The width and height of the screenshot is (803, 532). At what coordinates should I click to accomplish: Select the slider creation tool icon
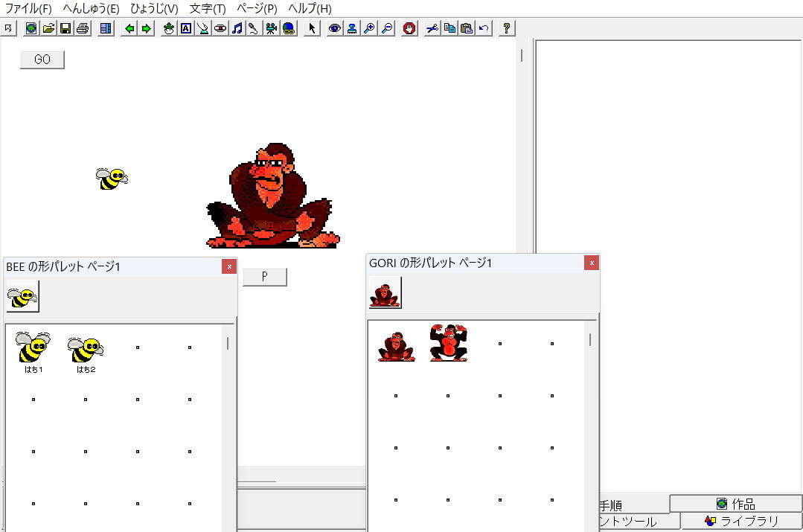(x=203, y=29)
